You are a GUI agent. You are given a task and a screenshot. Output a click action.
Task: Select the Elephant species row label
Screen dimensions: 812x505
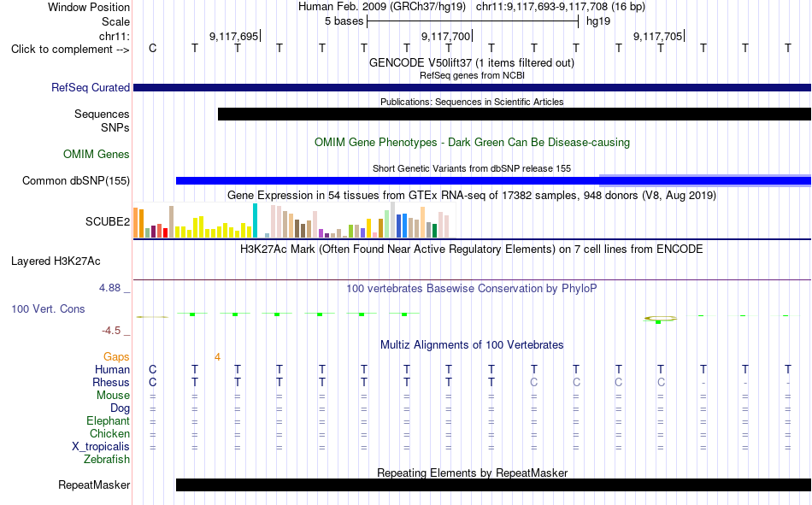pos(109,420)
